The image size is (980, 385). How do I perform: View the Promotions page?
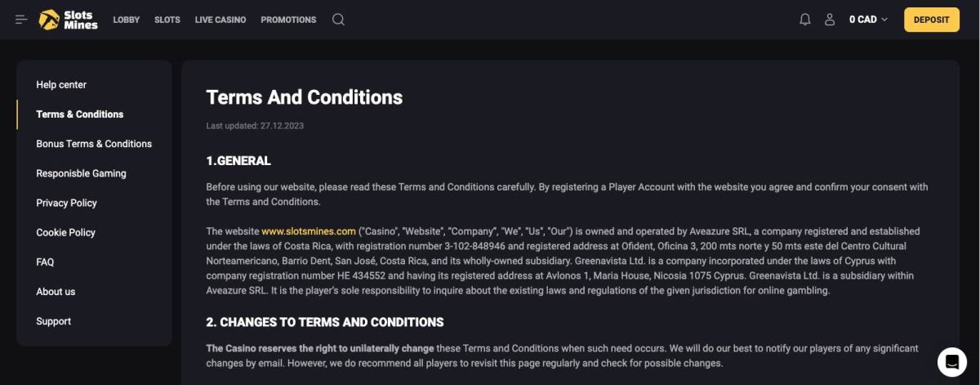click(288, 20)
